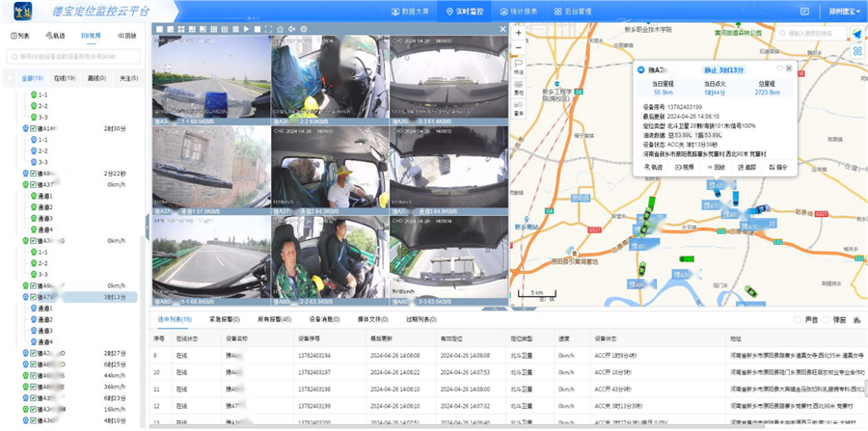The image size is (868, 431).
Task: Zoom out on the map
Action: [518, 46]
